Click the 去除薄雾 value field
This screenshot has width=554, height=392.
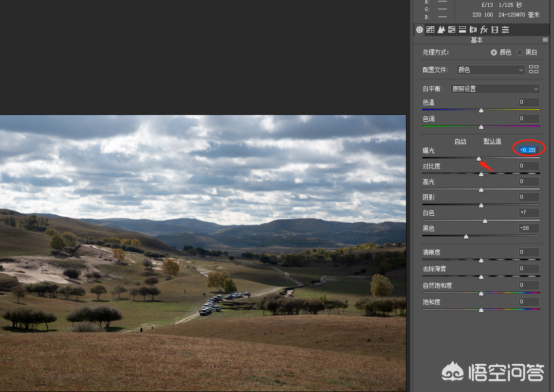(x=529, y=269)
